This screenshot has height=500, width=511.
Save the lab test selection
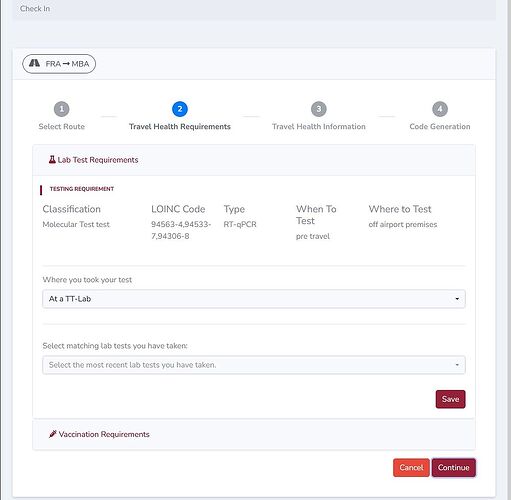point(450,399)
